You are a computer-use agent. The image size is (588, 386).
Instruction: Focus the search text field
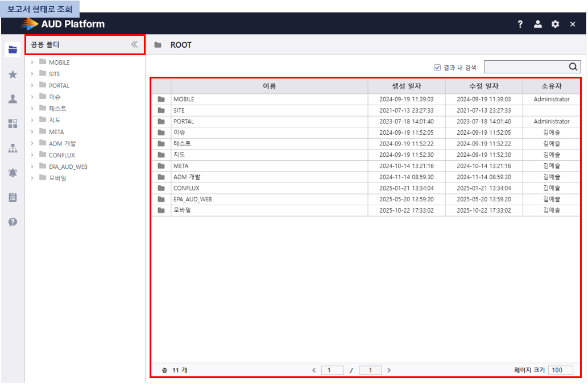coord(527,67)
